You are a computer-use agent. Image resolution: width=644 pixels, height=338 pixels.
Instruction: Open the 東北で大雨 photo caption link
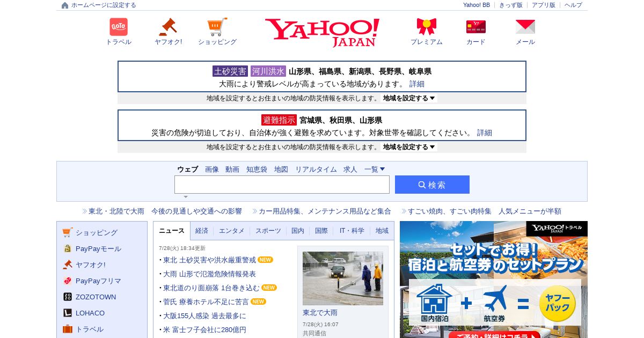click(320, 312)
